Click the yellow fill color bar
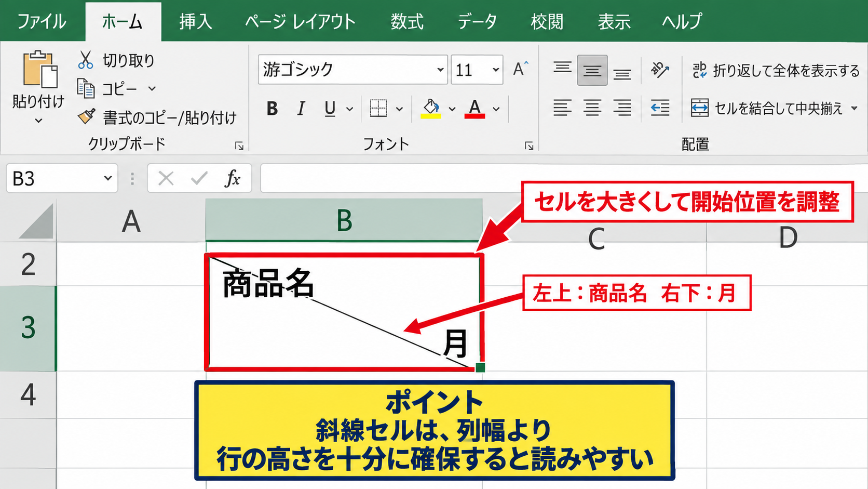Screen dimensions: 868x489 431,116
